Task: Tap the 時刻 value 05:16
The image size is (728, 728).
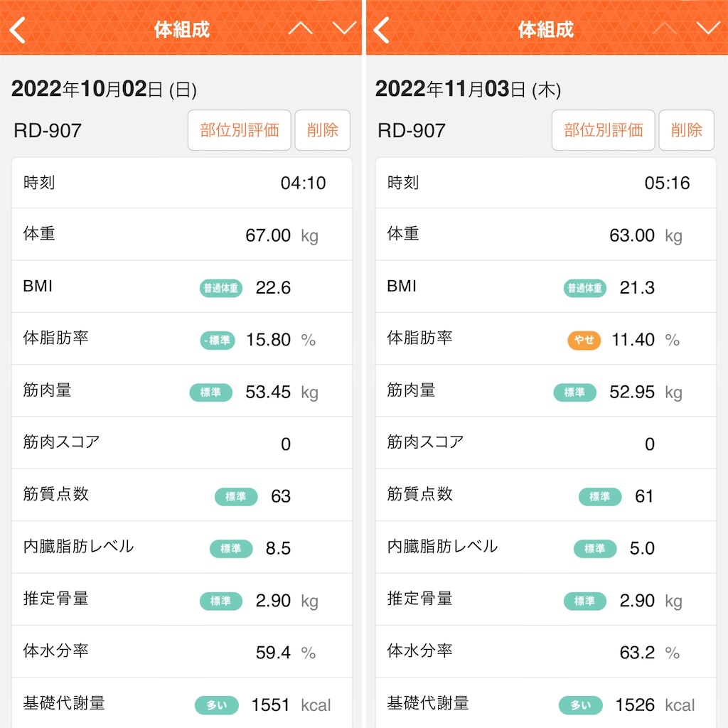Action: point(667,183)
